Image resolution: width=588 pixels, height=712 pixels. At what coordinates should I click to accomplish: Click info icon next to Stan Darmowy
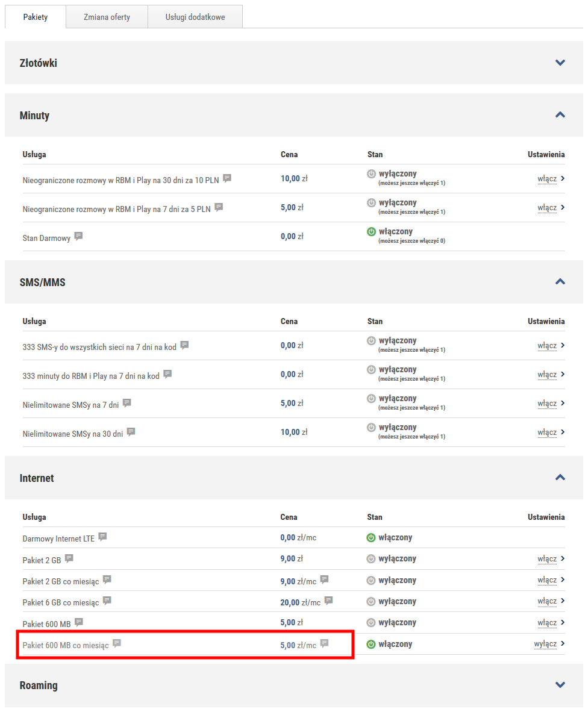(78, 236)
